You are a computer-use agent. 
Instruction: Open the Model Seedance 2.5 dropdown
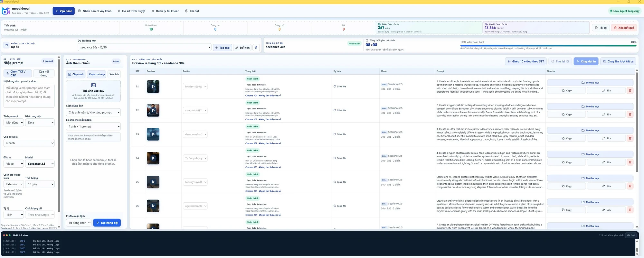click(40, 164)
